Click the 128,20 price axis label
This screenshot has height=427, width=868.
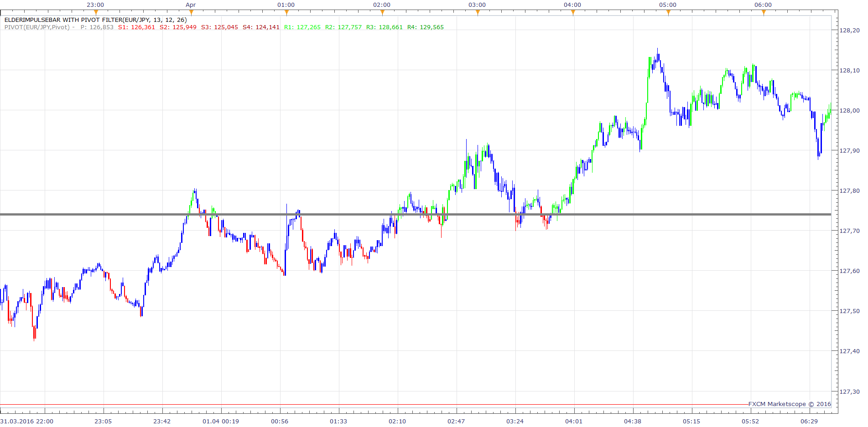[x=850, y=31]
